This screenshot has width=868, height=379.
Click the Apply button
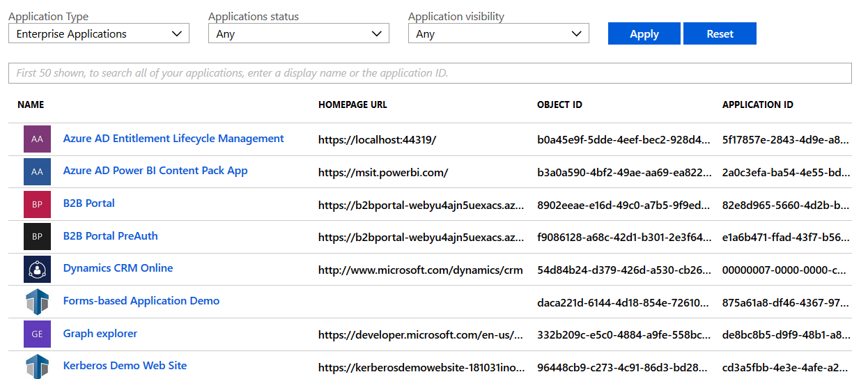click(644, 33)
